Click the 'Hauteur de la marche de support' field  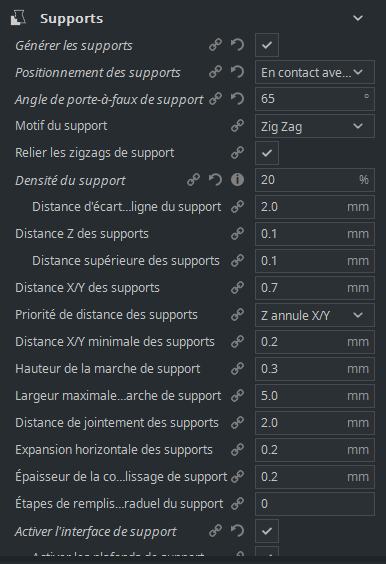[x=315, y=369]
